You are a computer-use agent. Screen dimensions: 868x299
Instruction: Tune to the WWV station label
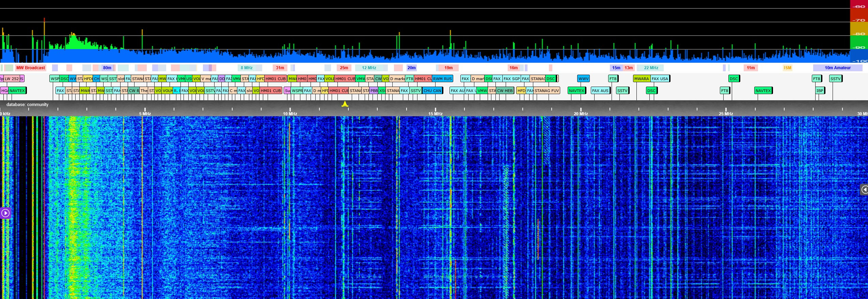[583, 79]
